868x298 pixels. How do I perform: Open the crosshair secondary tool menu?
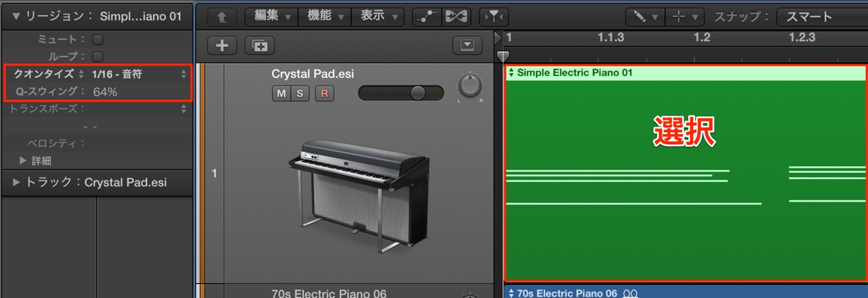point(685,16)
